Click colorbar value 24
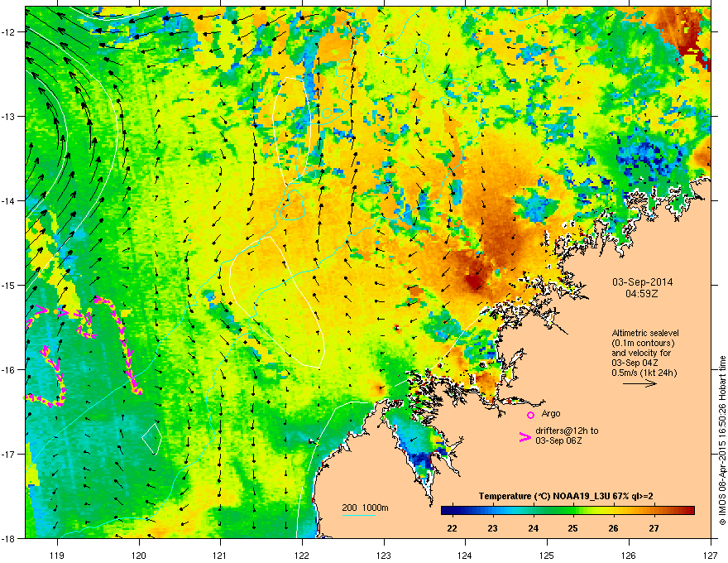Screen dimensions: 728x563 click(533, 528)
